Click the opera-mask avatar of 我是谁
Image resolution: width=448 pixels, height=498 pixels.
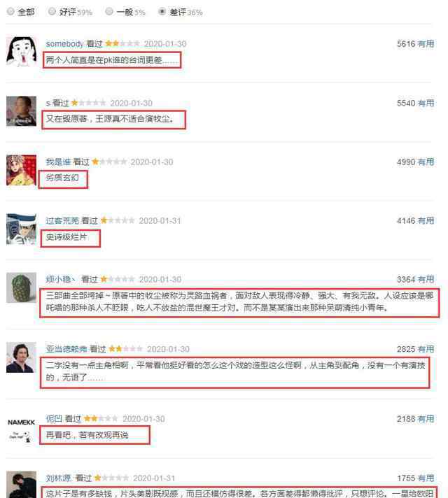pos(21,170)
